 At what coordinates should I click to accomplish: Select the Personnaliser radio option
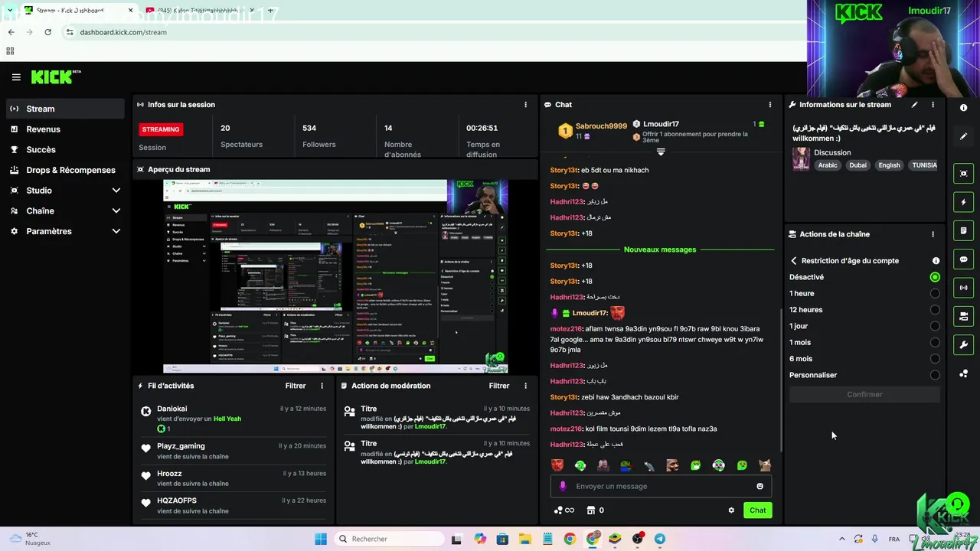coord(935,375)
